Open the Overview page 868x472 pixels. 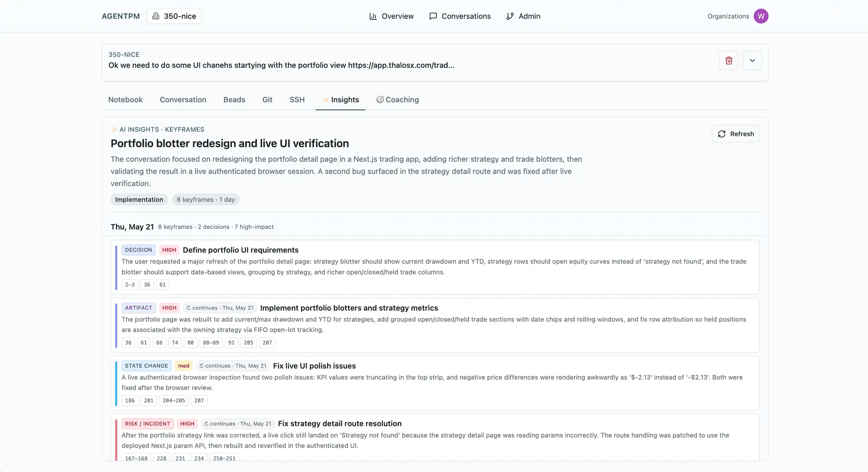[392, 16]
